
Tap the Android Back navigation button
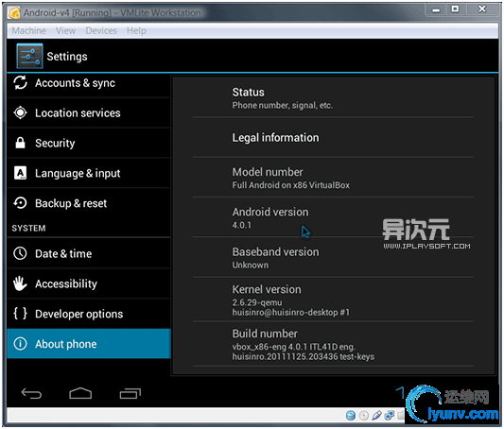[x=31, y=393]
